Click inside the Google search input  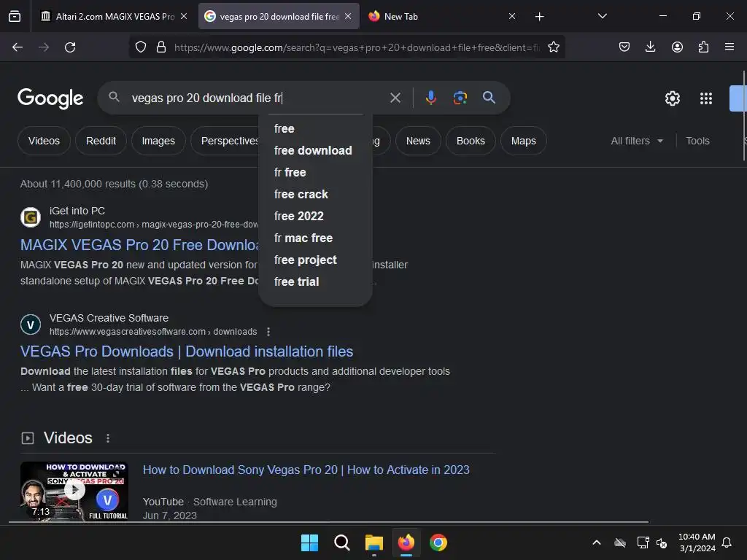258,98
